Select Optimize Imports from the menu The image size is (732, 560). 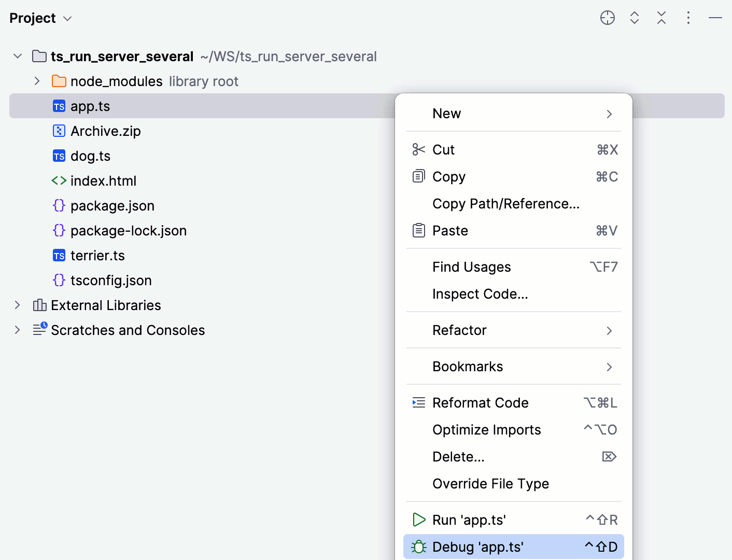486,429
